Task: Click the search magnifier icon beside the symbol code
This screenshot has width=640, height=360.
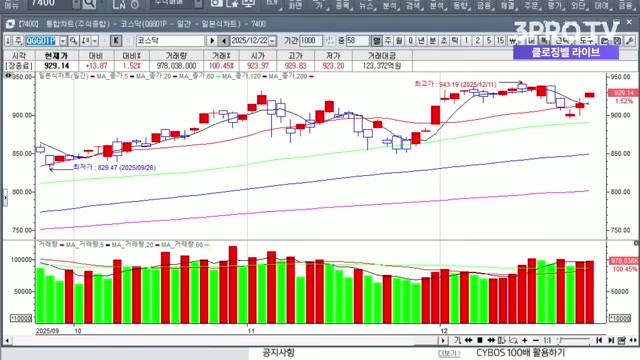Action: point(73,41)
